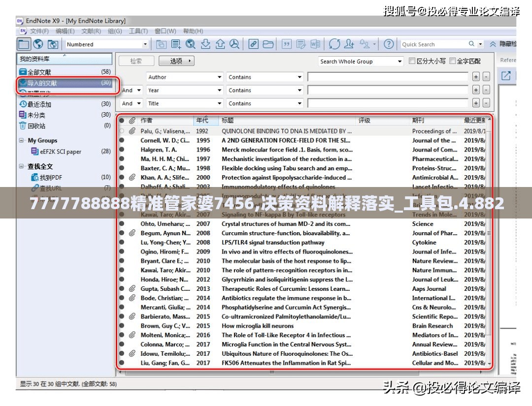
Task: Click the Sync Library circular arrows icon
Action: pos(334,44)
